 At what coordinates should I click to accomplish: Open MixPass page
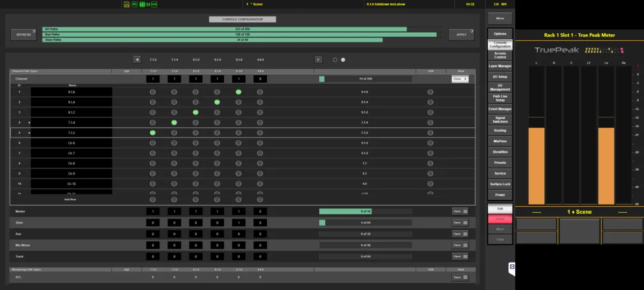(500, 141)
